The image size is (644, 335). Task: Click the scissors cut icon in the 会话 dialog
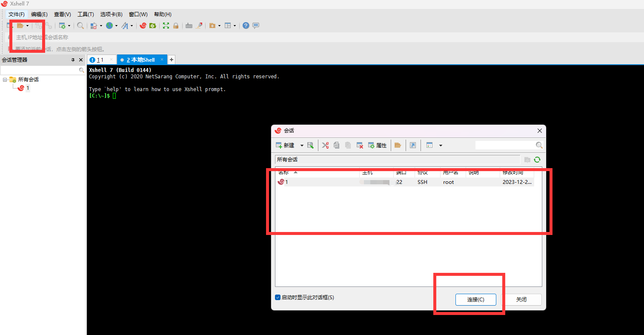325,145
